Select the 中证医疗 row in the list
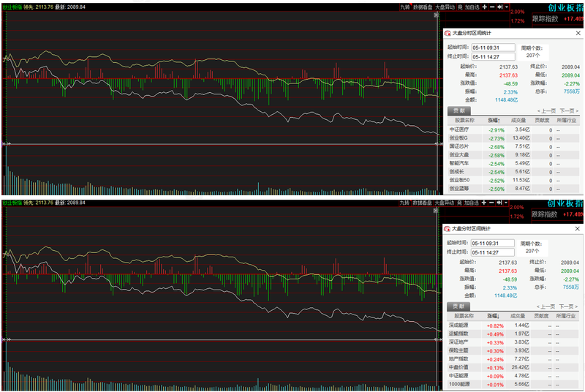This screenshot has height=392, width=585. [513, 129]
